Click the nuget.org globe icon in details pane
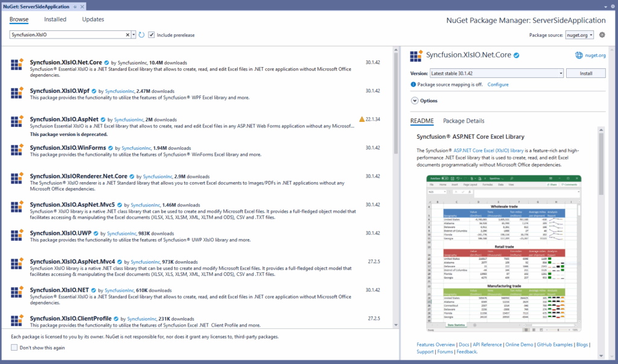 (x=578, y=55)
